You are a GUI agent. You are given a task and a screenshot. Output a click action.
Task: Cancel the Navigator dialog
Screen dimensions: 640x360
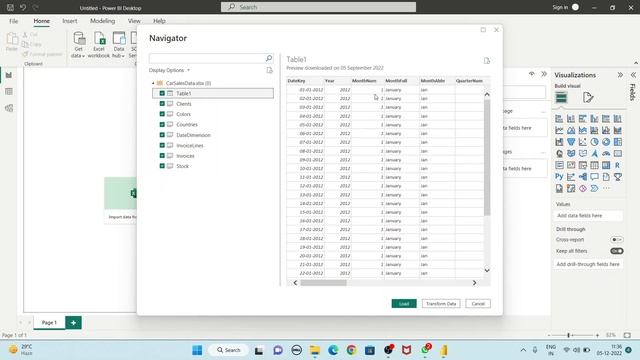[x=478, y=304]
